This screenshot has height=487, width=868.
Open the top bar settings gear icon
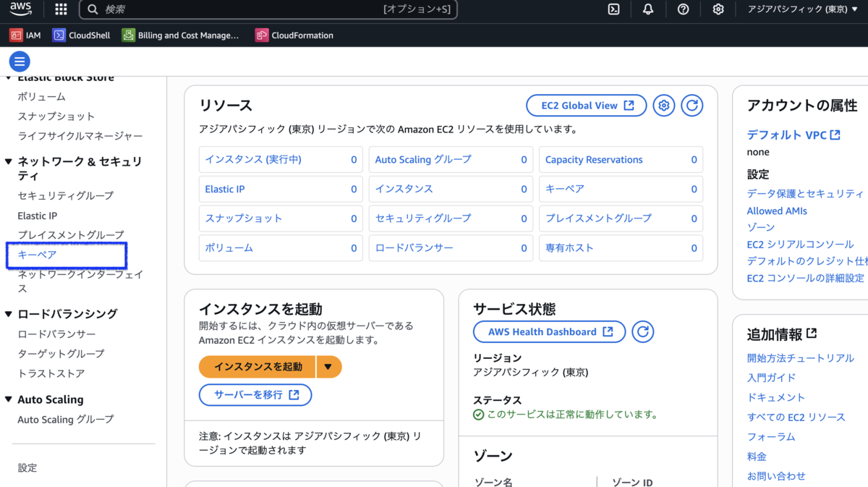point(718,9)
